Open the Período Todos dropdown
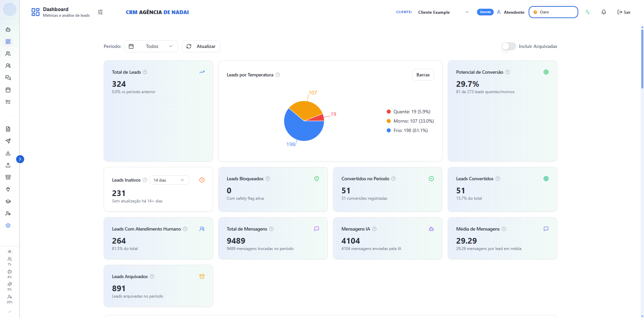The image size is (644, 318). pos(151,46)
